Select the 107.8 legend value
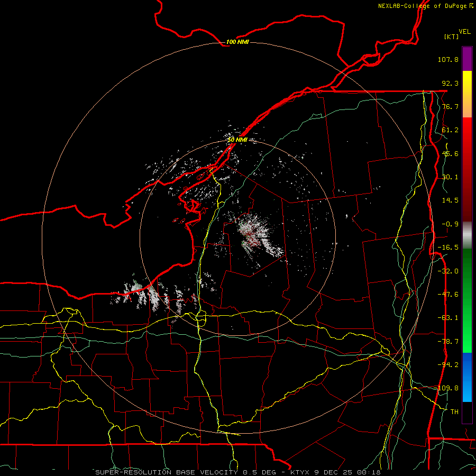The width and height of the screenshot is (476, 476). (448, 59)
